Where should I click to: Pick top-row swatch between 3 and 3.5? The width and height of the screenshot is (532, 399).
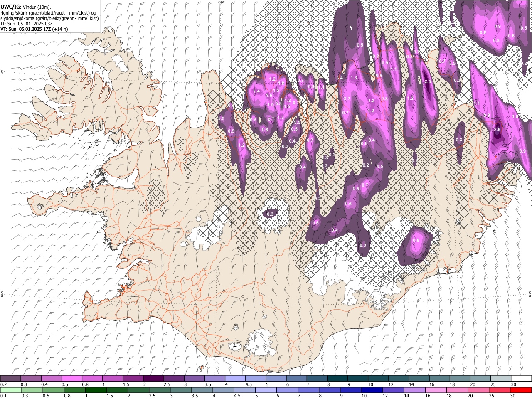[x=195, y=379]
